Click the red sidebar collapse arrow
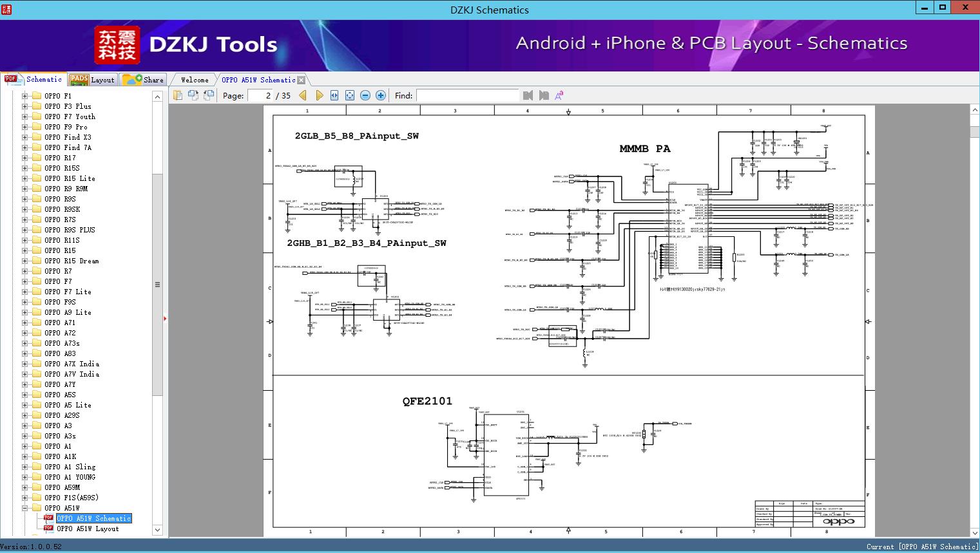980x553 pixels. (x=166, y=318)
